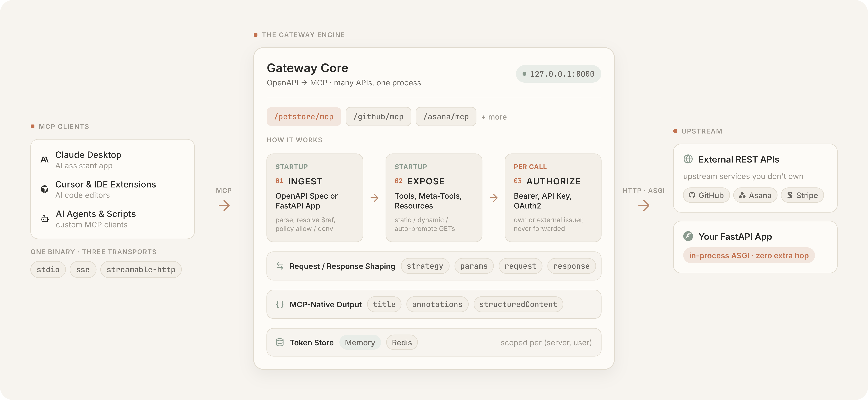Click 'scoped per (server, user)' text
The image size is (868, 400).
point(546,343)
